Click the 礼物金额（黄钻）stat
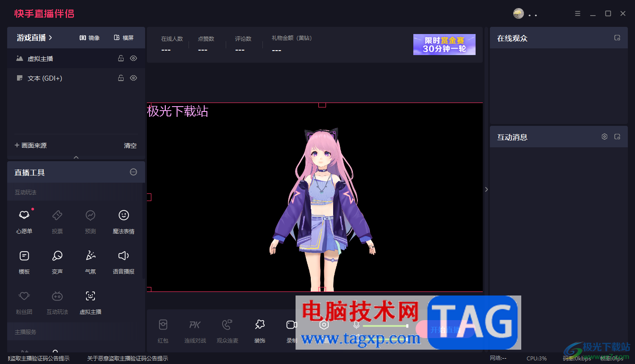Screen dimensions: 635x364 292,44
